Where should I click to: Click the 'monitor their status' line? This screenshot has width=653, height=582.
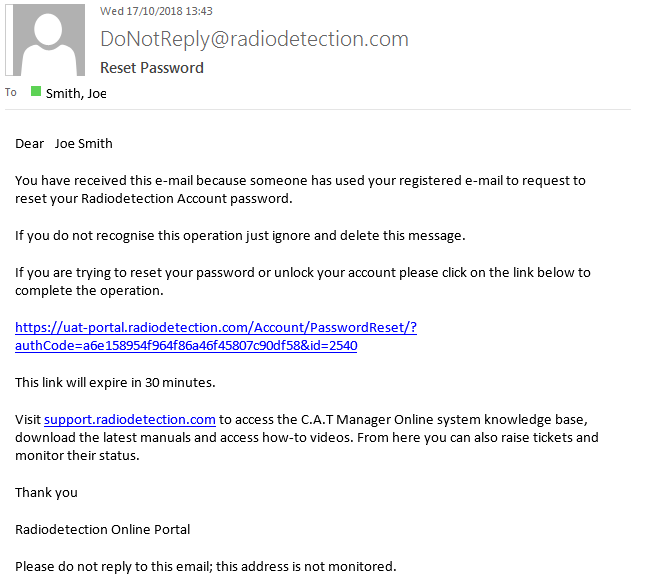[77, 455]
